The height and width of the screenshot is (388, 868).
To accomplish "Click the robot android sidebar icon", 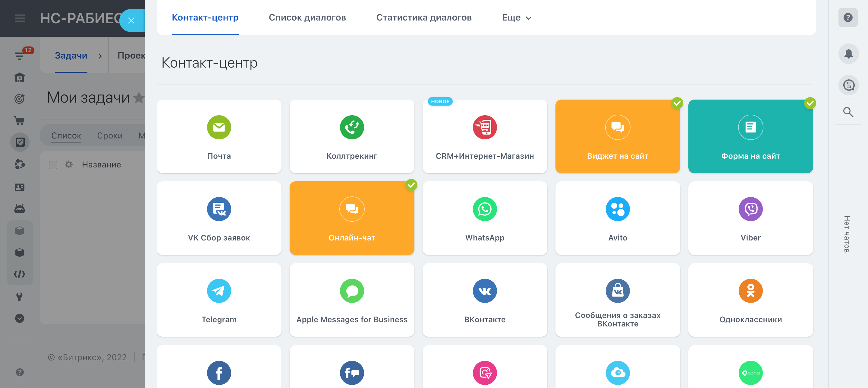I will [x=20, y=208].
